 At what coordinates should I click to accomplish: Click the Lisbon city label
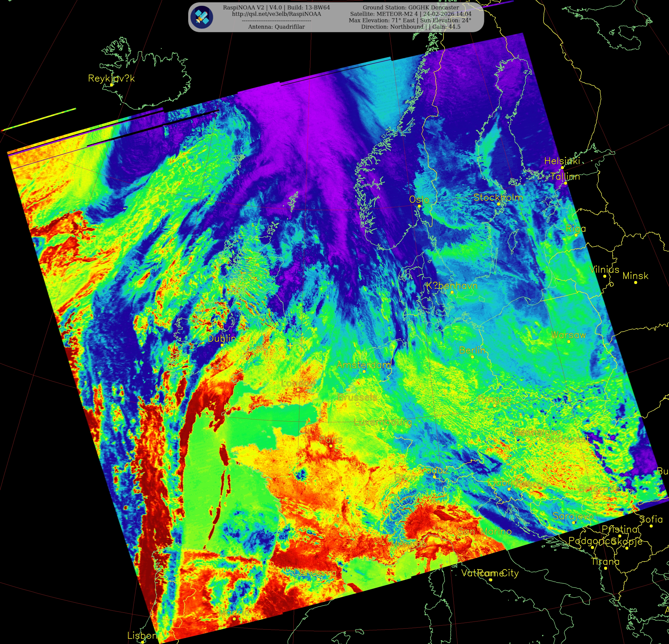tap(142, 635)
